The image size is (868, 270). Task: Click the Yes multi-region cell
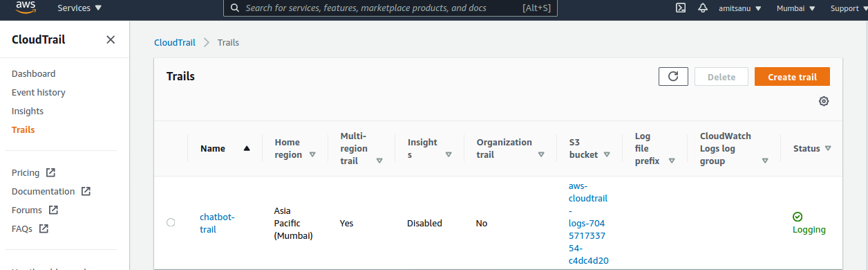[347, 223]
